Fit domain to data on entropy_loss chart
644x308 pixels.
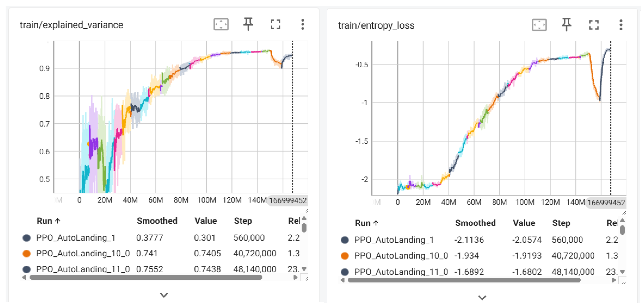[x=539, y=25]
